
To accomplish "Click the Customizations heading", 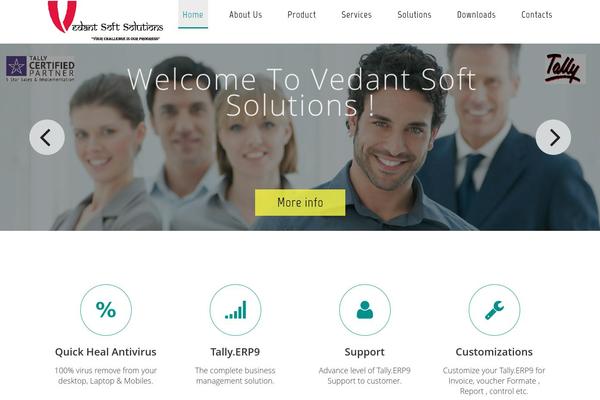I will (494, 352).
